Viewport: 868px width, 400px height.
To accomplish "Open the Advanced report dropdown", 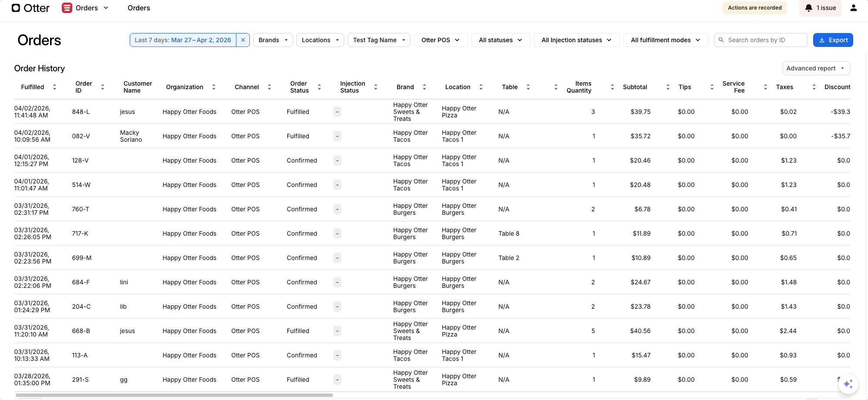I will pyautogui.click(x=815, y=68).
